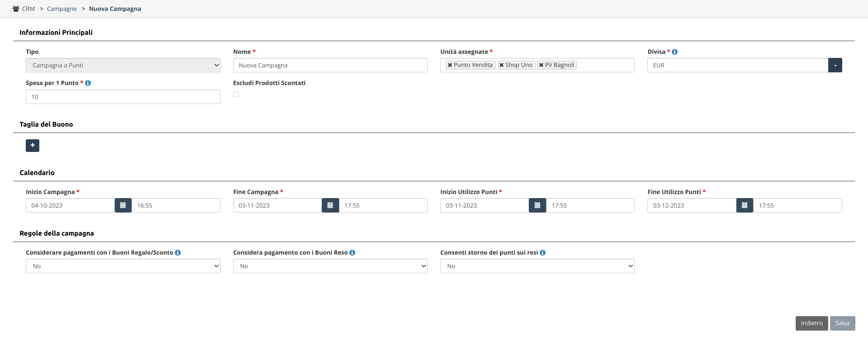Click the Nome input field
The image size is (868, 341).
[330, 65]
